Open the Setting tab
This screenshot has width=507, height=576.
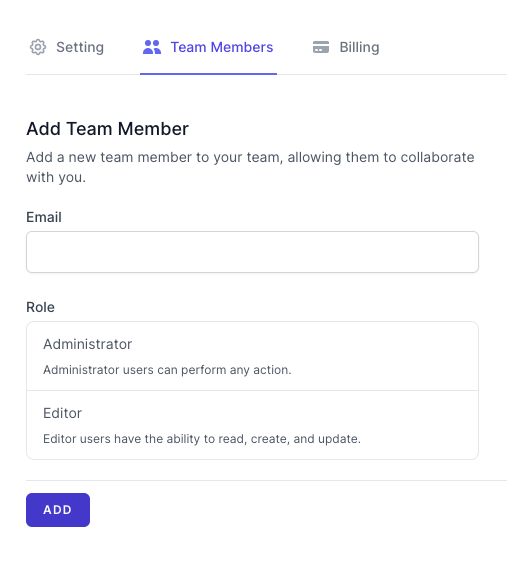click(x=66, y=47)
